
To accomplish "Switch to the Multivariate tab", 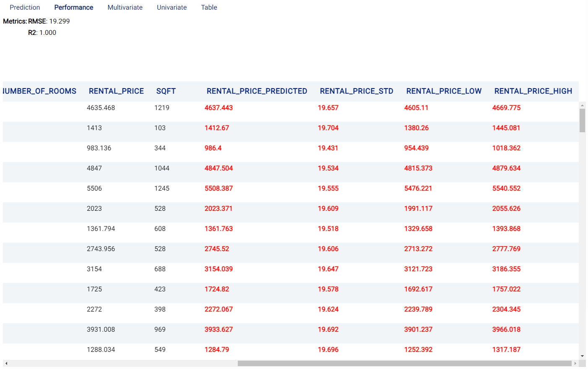I will coord(125,8).
